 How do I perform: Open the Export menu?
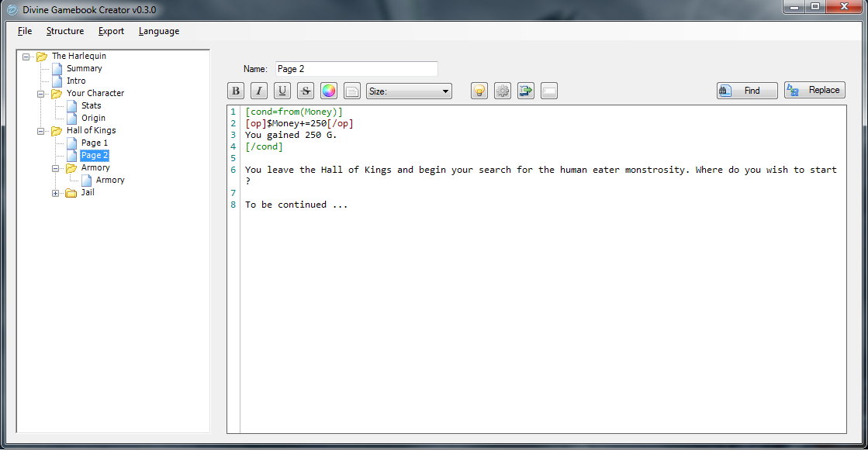coord(111,31)
